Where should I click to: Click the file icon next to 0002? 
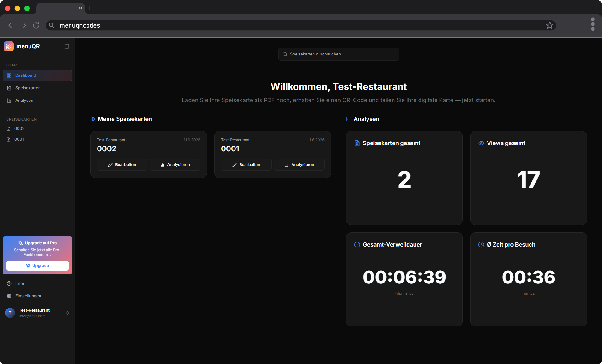(8, 129)
